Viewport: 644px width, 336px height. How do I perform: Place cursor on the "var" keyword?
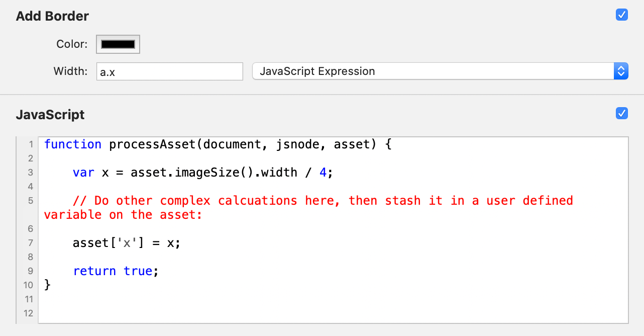coord(83,173)
